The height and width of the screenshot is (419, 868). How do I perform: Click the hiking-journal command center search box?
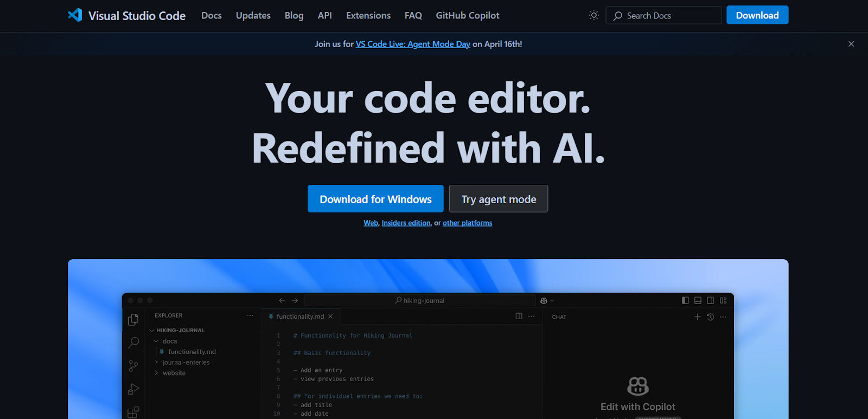pyautogui.click(x=420, y=300)
